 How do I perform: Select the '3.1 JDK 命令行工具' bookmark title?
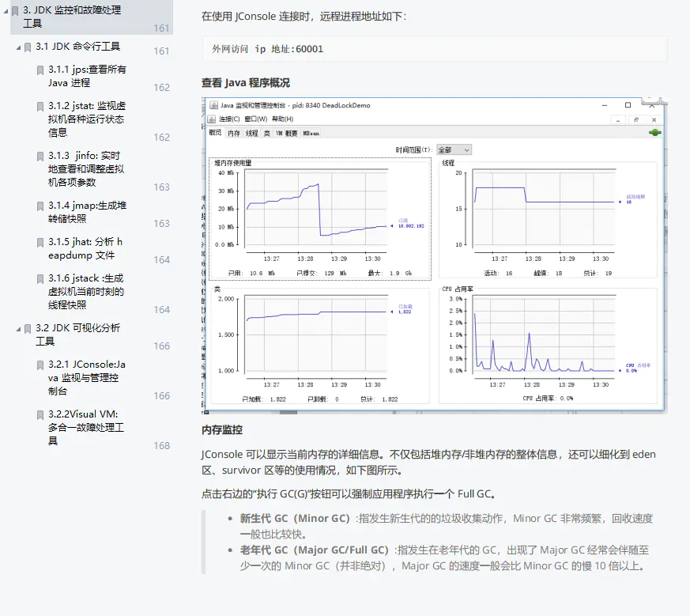pos(78,46)
